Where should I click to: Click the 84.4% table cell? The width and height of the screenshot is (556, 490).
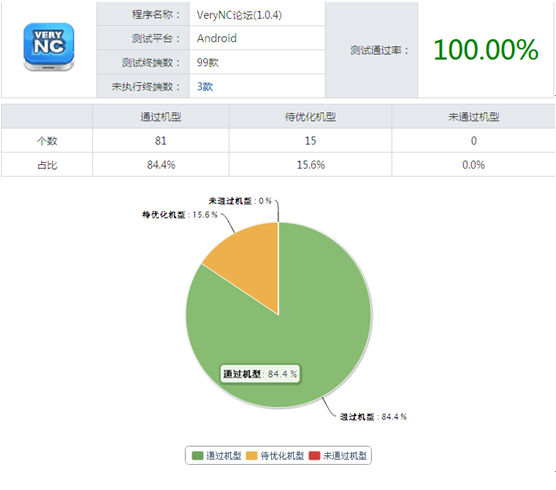pos(161,165)
